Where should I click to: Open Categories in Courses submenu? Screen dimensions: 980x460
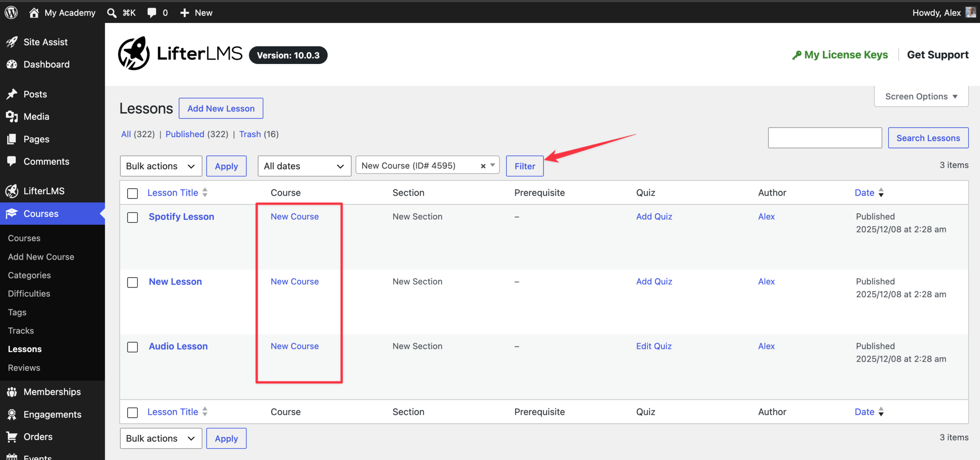29,275
